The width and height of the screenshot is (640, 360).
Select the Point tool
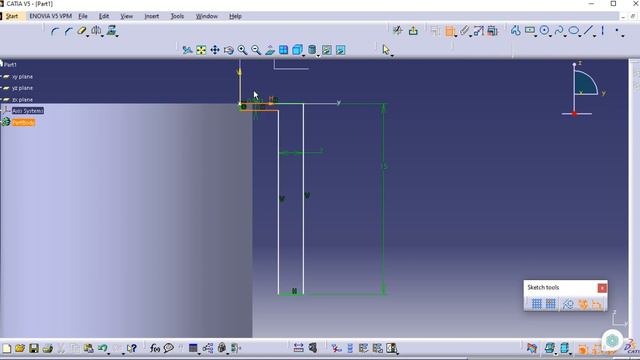point(617,30)
